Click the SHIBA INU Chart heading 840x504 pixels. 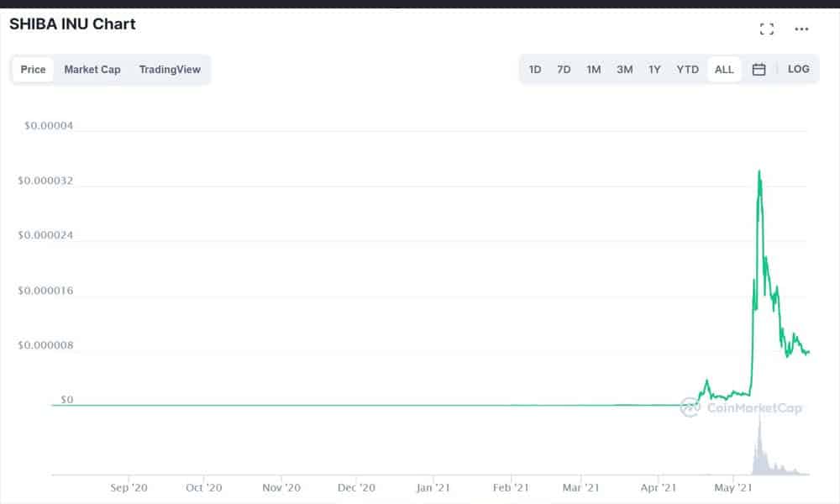[x=72, y=24]
